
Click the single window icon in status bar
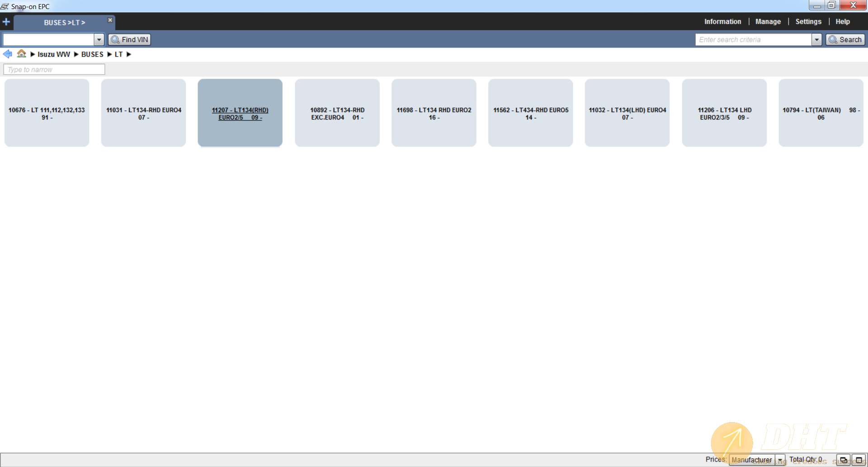click(x=859, y=460)
